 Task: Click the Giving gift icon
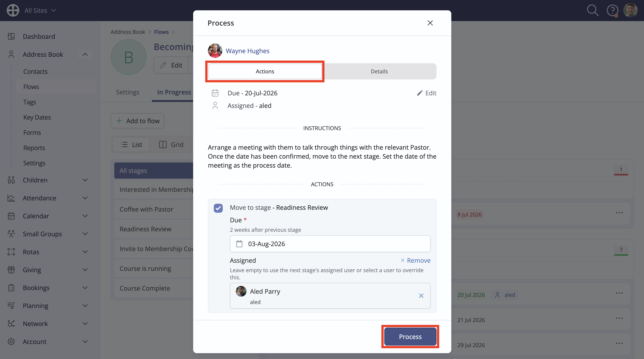click(11, 270)
